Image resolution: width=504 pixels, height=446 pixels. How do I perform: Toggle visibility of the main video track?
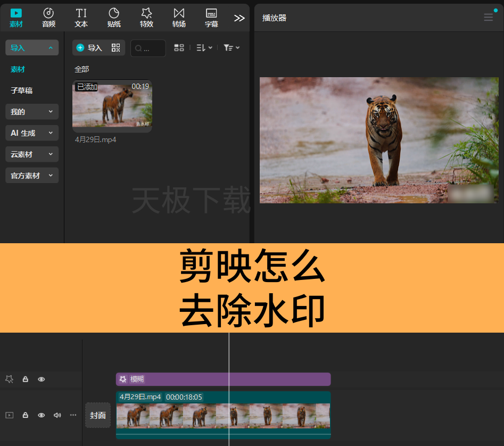[x=42, y=415]
